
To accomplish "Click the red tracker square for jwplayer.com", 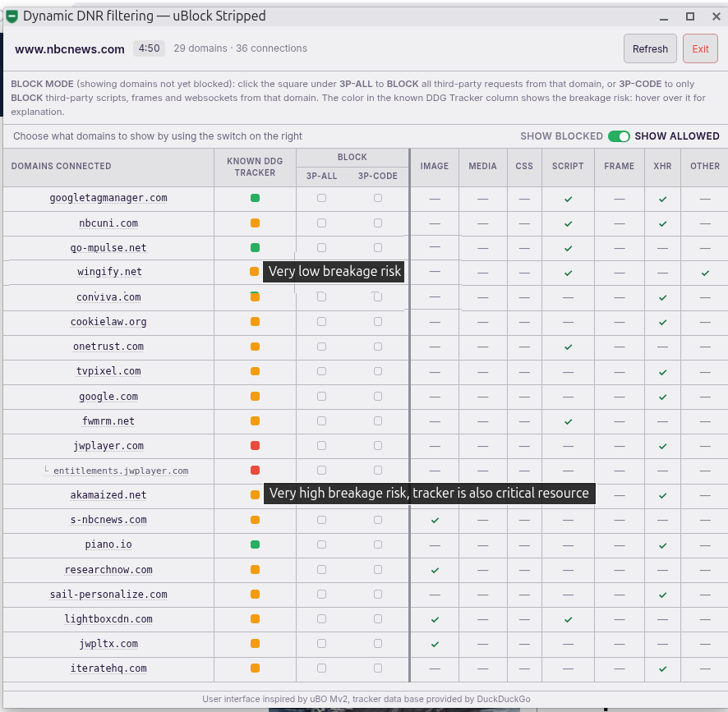I will click(255, 446).
